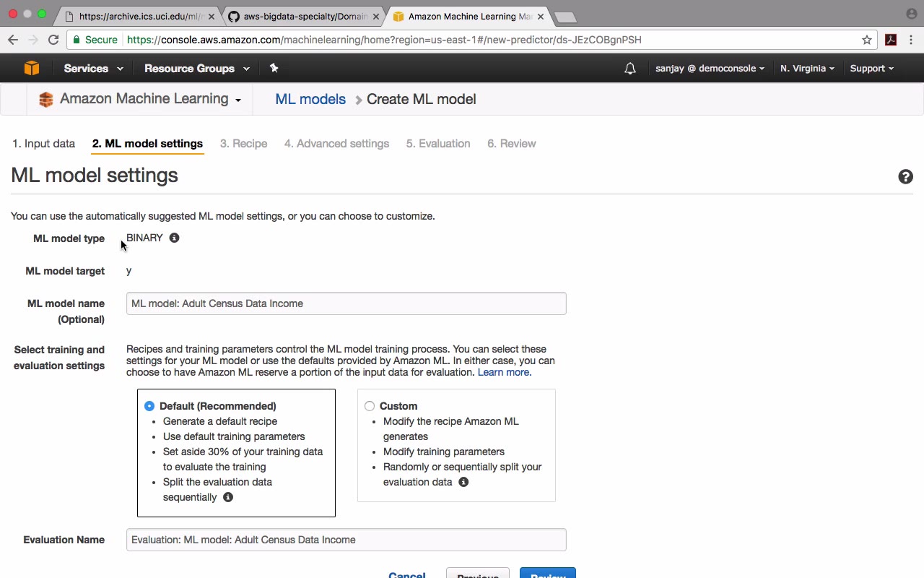Switch to the aws-bigdata-specialty GitHub tab
The width and height of the screenshot is (924, 578).
tap(303, 16)
